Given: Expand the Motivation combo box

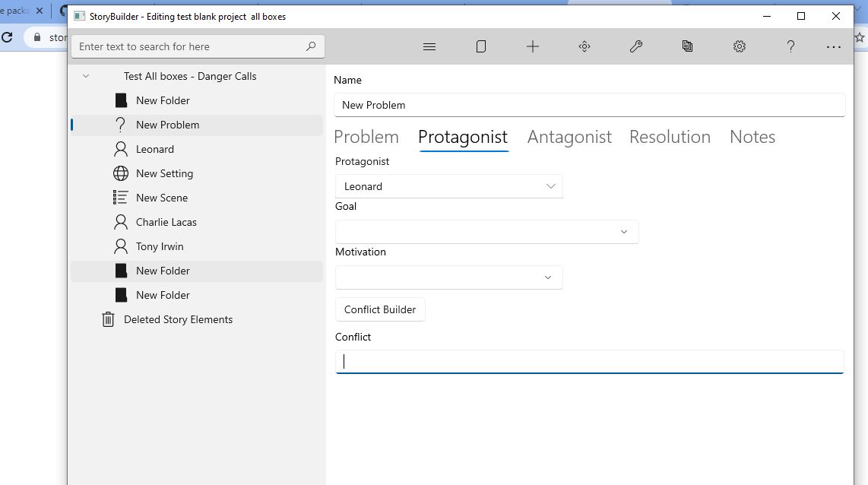Looking at the screenshot, I should 448,277.
